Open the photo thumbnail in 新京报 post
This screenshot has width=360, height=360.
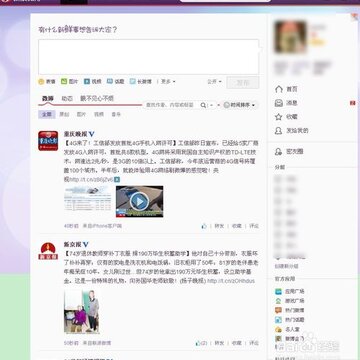82,312
